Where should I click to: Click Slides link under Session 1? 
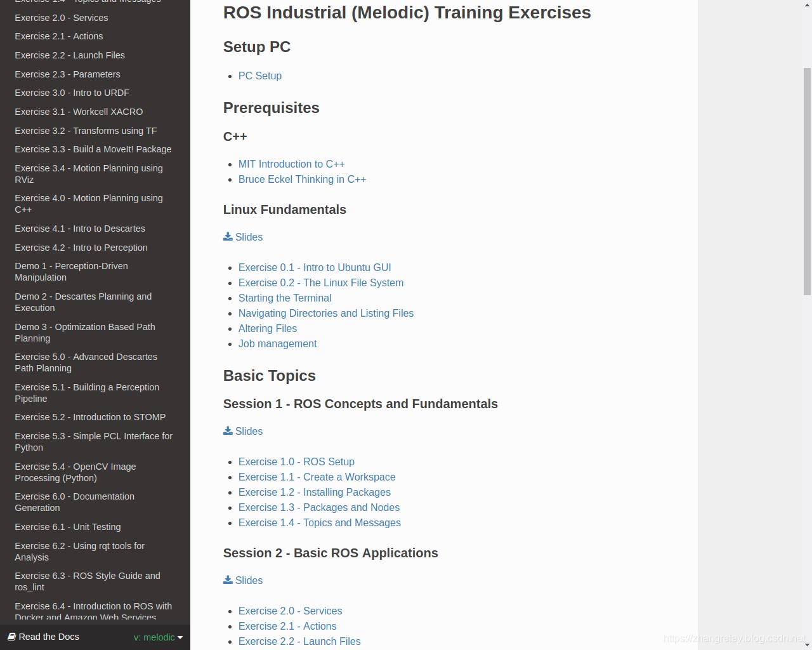pos(249,431)
